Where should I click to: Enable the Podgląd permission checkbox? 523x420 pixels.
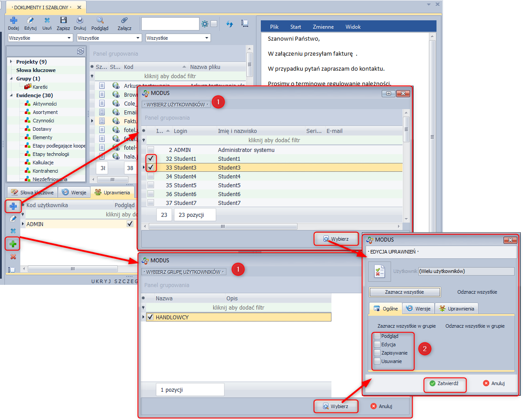pos(377,336)
